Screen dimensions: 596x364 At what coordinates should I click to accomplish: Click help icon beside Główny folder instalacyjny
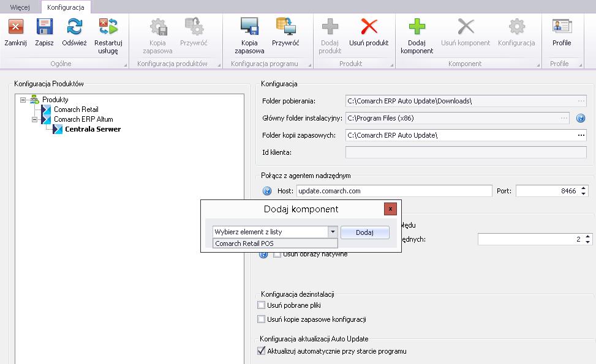581,118
